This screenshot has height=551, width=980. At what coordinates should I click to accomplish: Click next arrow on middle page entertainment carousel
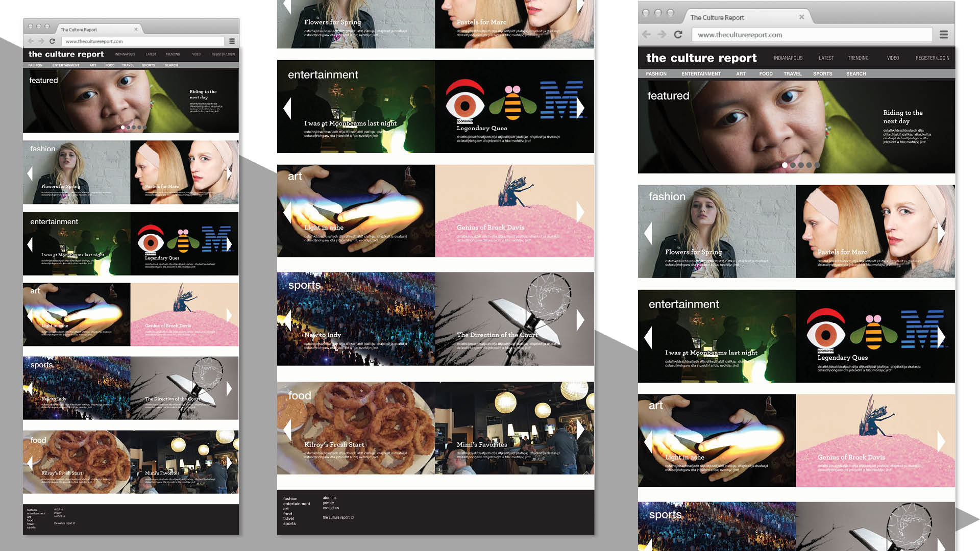pos(580,108)
